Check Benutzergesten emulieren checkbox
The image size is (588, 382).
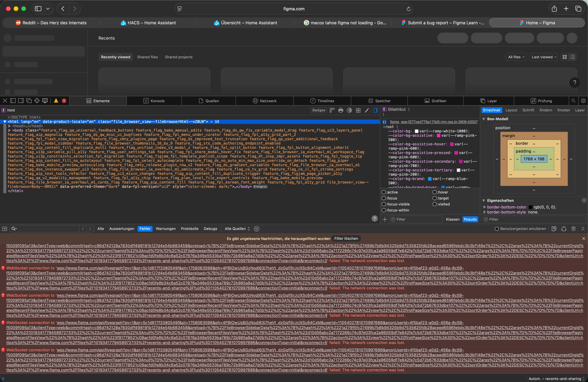point(497,229)
